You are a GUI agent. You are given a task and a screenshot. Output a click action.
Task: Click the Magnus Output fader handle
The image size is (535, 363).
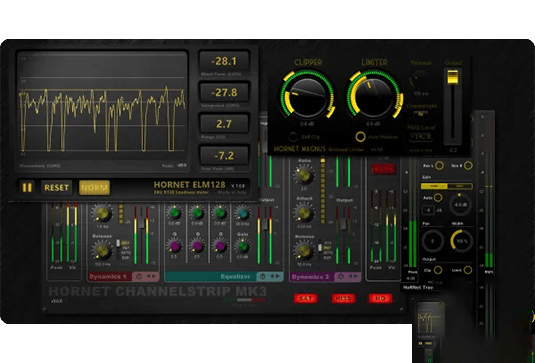coord(453,77)
